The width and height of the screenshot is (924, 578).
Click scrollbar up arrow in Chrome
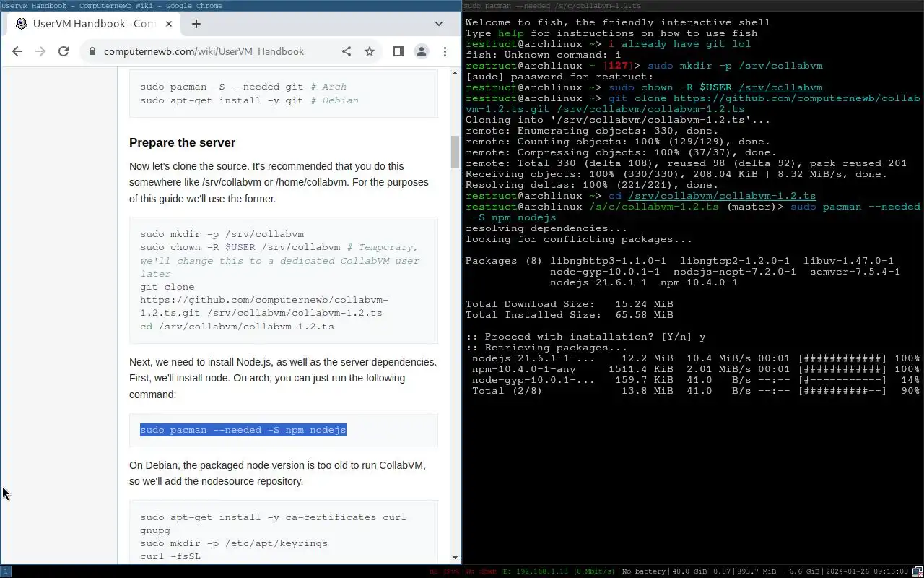pos(455,73)
